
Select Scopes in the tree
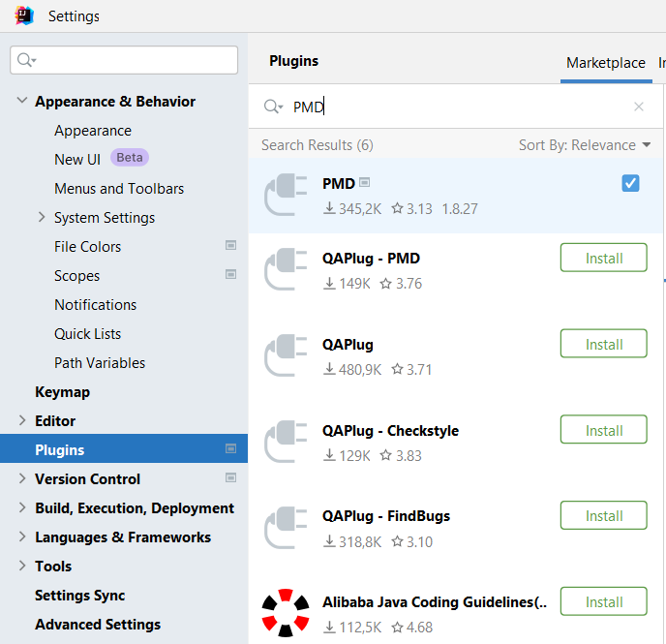click(76, 276)
